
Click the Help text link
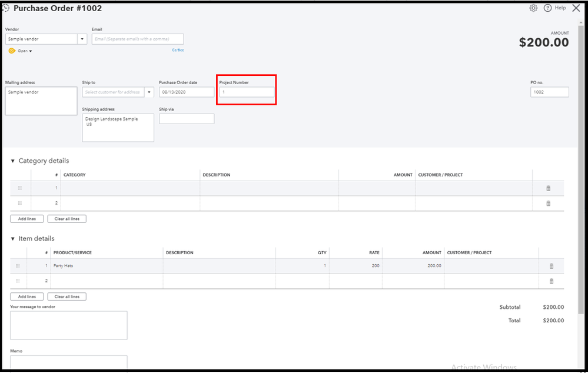click(560, 8)
